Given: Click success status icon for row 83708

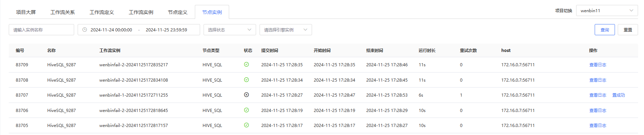Looking at the screenshot, I should [246, 80].
